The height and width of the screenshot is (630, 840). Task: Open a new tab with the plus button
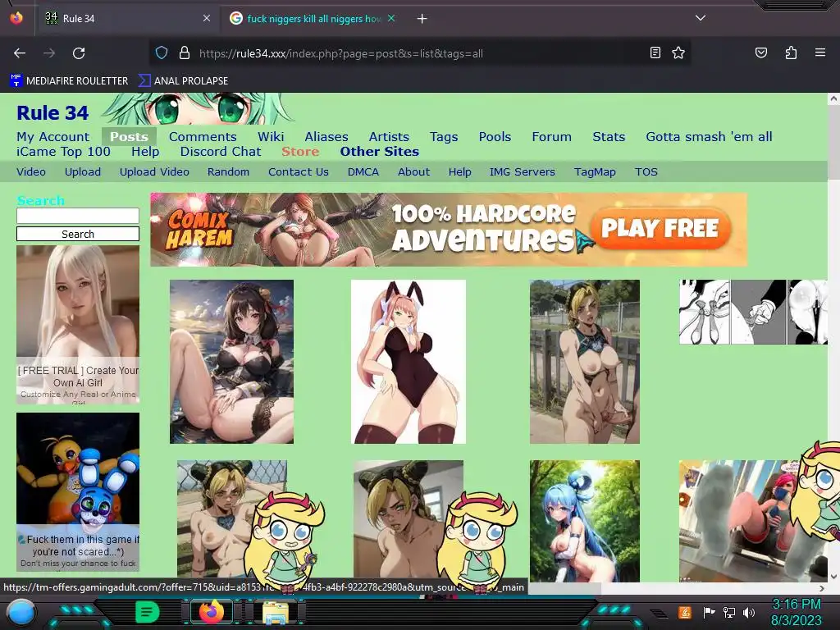click(422, 19)
